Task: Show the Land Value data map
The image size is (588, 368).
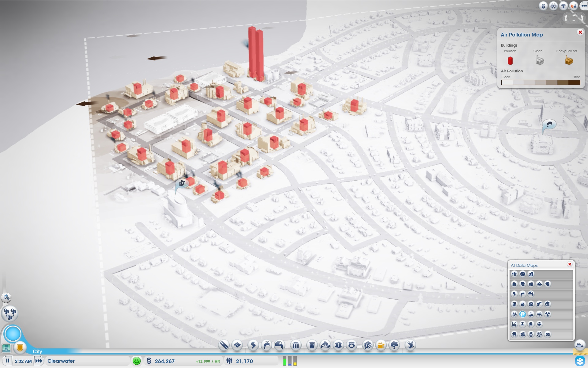Action: [531, 274]
